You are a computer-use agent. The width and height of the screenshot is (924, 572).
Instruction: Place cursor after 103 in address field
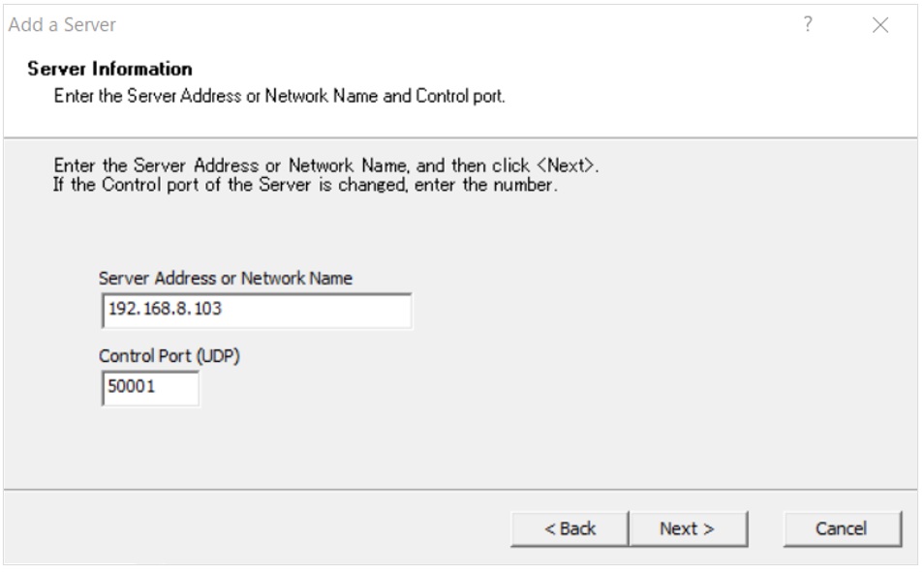coord(224,310)
